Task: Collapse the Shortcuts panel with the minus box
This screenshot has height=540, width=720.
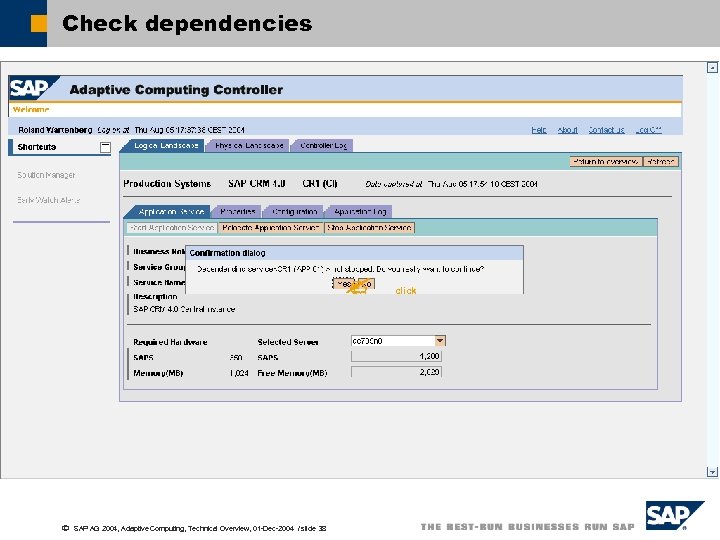Action: coord(105,147)
